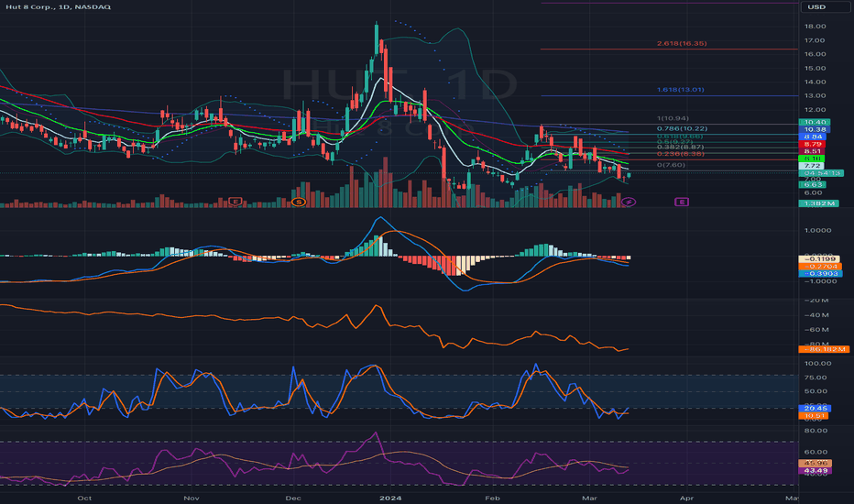This screenshot has width=854, height=504.
Task: Click the 8.84 blue price tag
Action: (x=812, y=137)
